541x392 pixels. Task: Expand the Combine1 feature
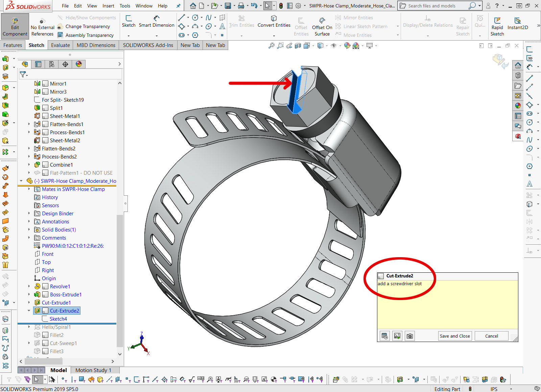coord(29,165)
